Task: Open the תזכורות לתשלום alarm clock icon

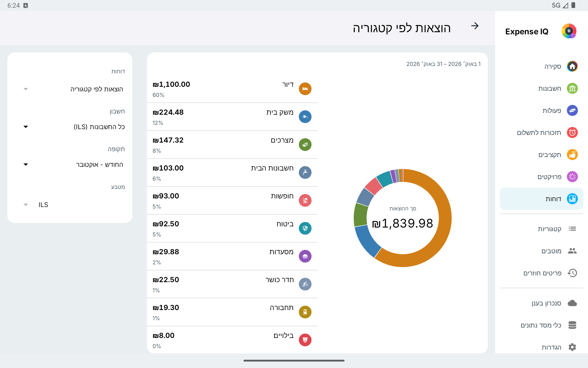Action: tap(572, 132)
